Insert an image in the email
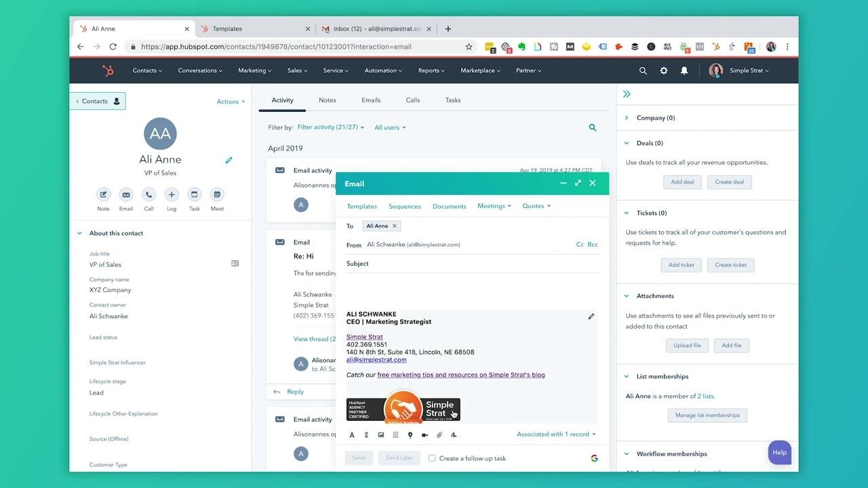Screen dimensions: 868x488 381,435
